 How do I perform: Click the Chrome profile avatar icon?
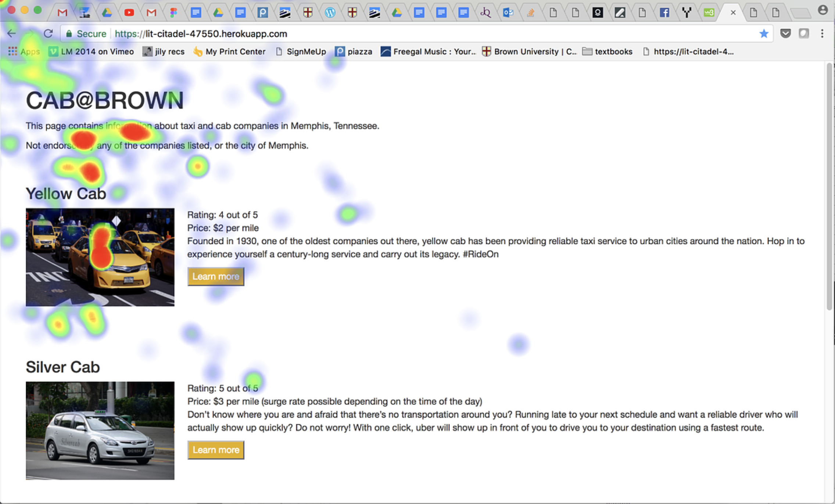tap(823, 10)
